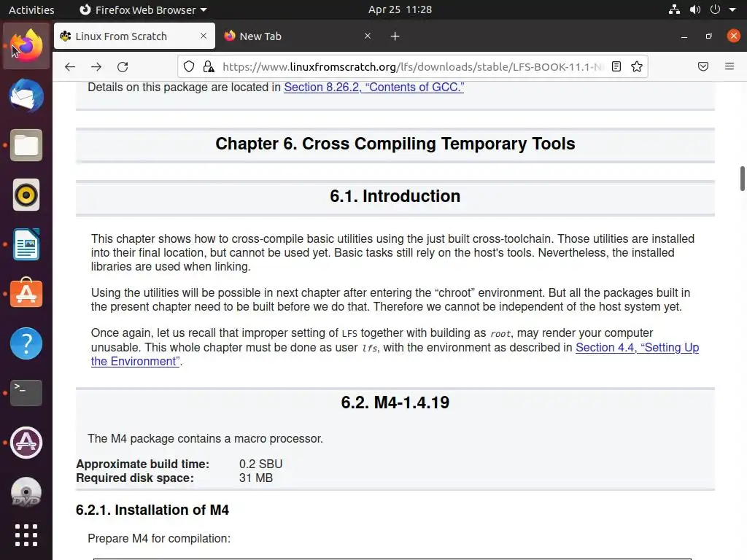The image size is (747, 560).
Task: Open Thunderbird Mail from the dock
Action: (x=26, y=96)
